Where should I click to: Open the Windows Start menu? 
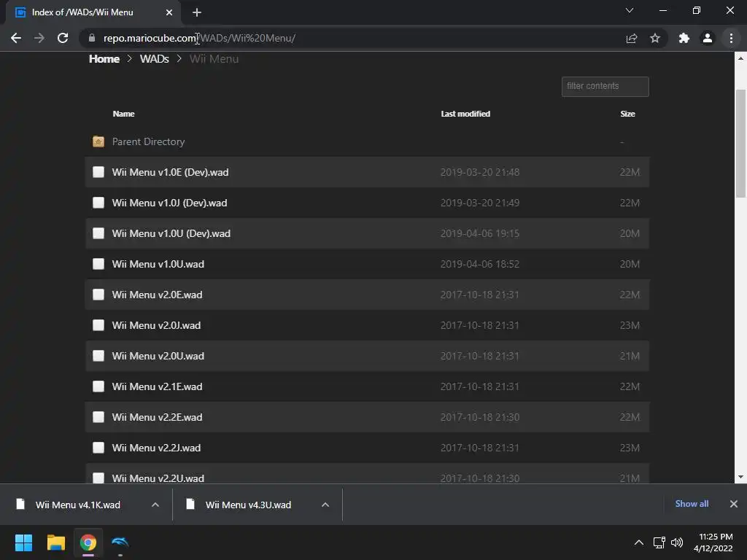pyautogui.click(x=23, y=542)
